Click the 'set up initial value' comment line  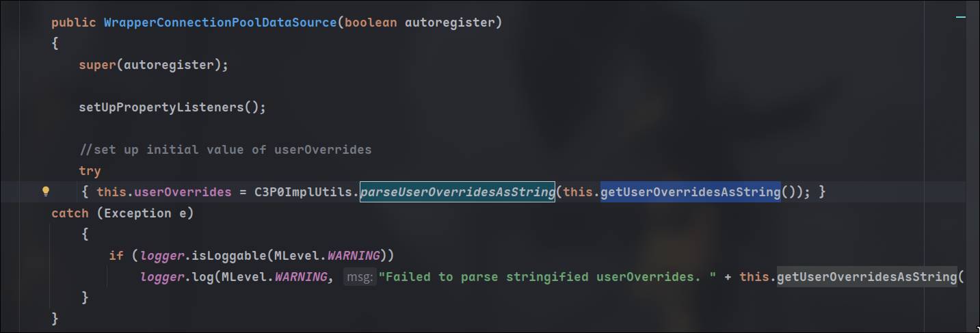coord(225,150)
